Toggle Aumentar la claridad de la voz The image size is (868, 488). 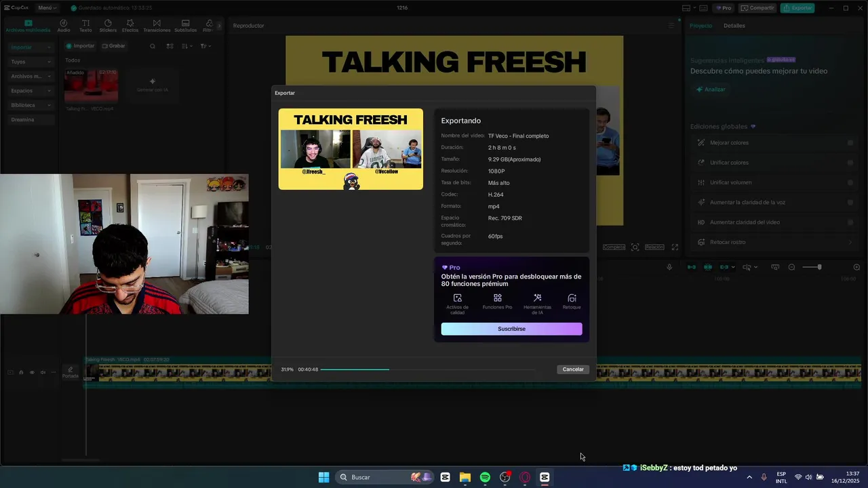click(x=850, y=203)
